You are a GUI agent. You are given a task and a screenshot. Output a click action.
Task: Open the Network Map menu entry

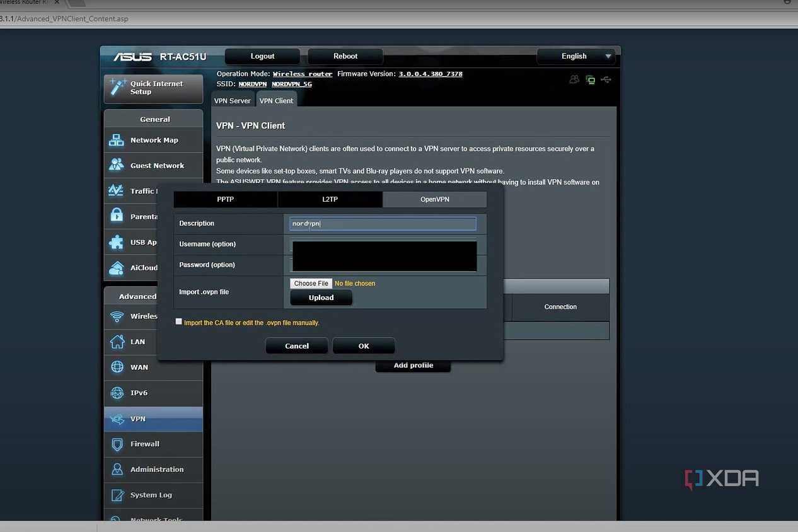tap(153, 140)
